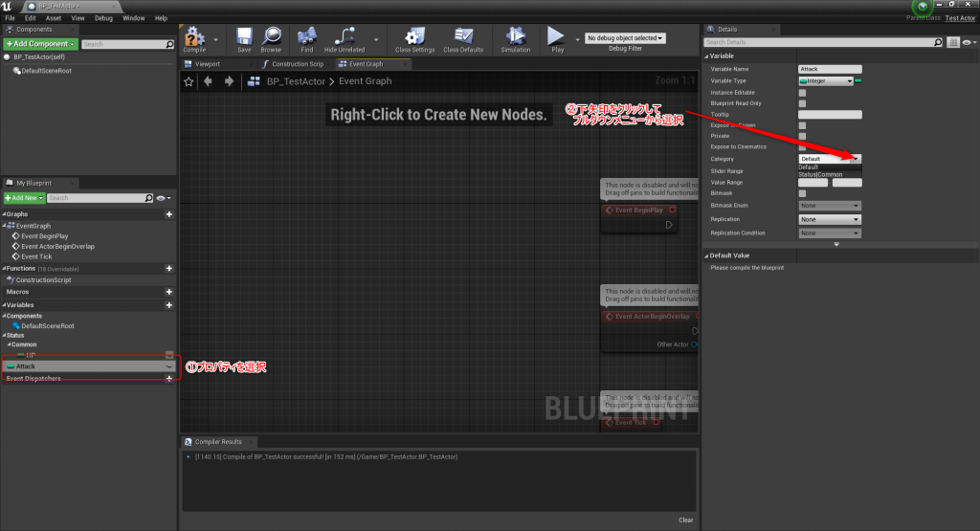Image resolution: width=980 pixels, height=531 pixels.
Task: Click the Tooltip input field
Action: (x=830, y=115)
